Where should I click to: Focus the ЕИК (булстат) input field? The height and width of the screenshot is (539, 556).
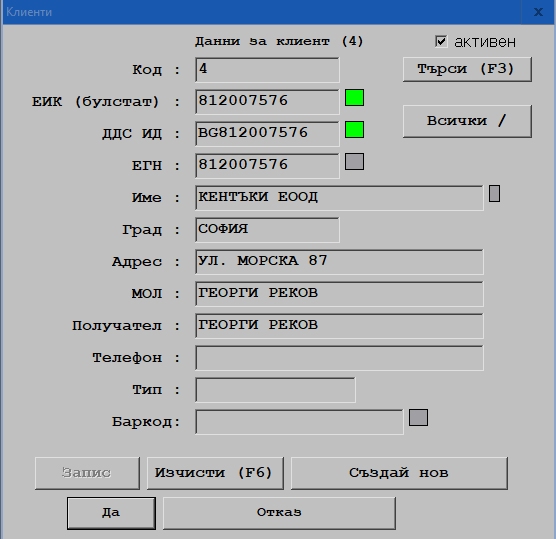point(267,102)
